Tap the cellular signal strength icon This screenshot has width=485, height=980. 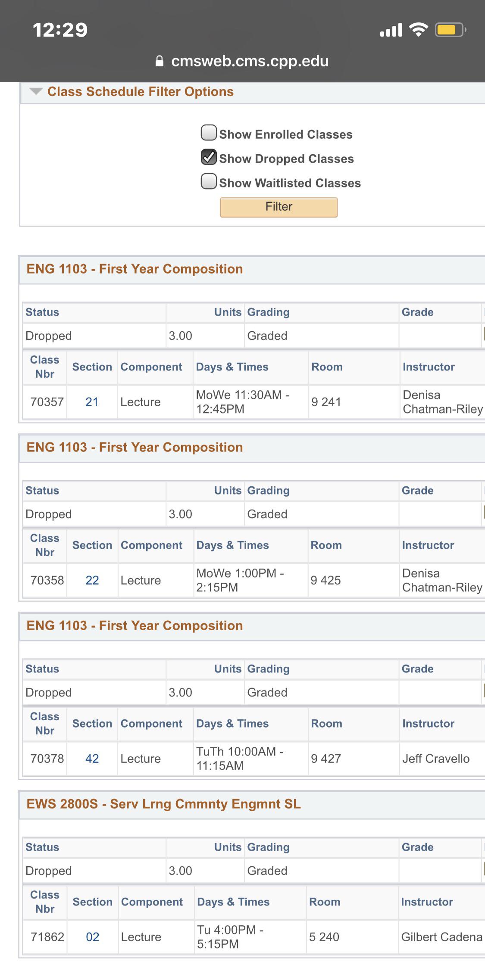coord(391,29)
